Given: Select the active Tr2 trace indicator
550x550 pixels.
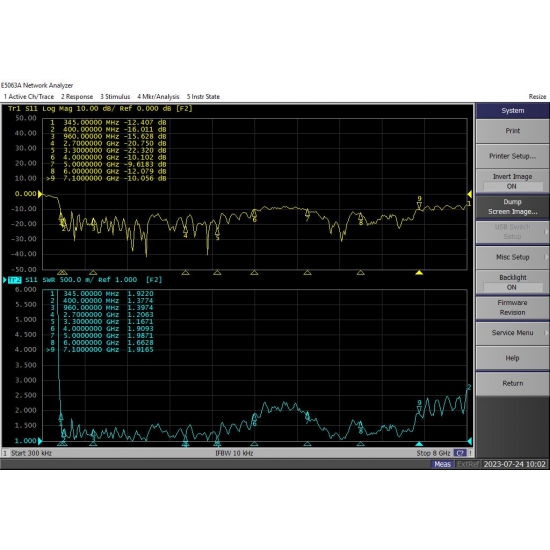Looking at the screenshot, I should (x=14, y=280).
